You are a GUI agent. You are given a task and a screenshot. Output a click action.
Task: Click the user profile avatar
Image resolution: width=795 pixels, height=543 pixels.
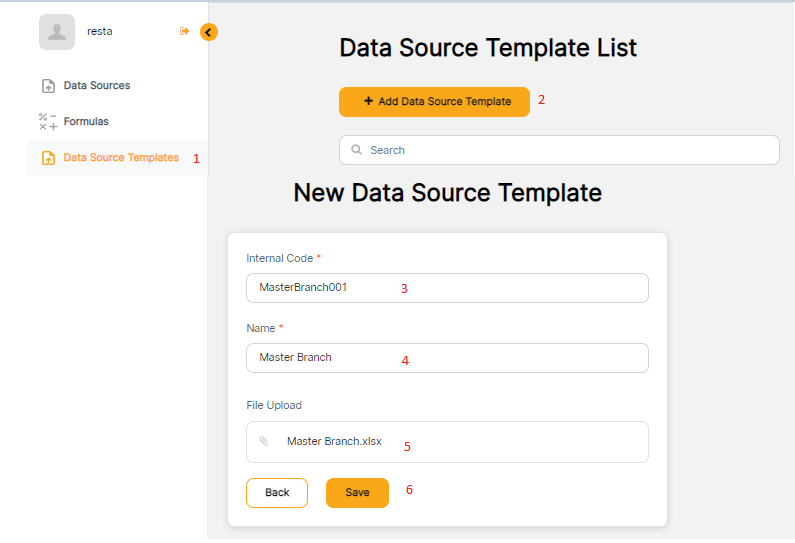tap(57, 32)
